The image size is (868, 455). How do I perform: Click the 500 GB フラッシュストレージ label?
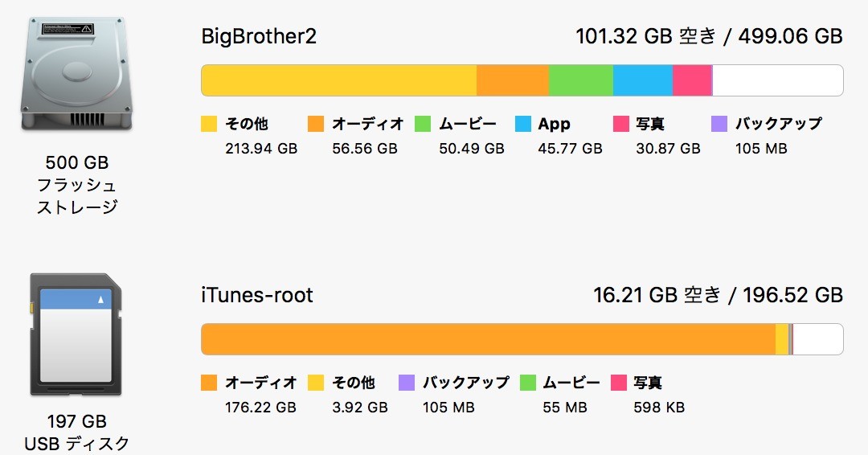77,184
